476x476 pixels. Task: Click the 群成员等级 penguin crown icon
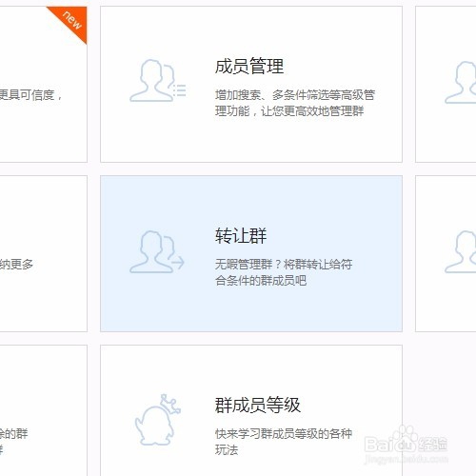click(158, 420)
